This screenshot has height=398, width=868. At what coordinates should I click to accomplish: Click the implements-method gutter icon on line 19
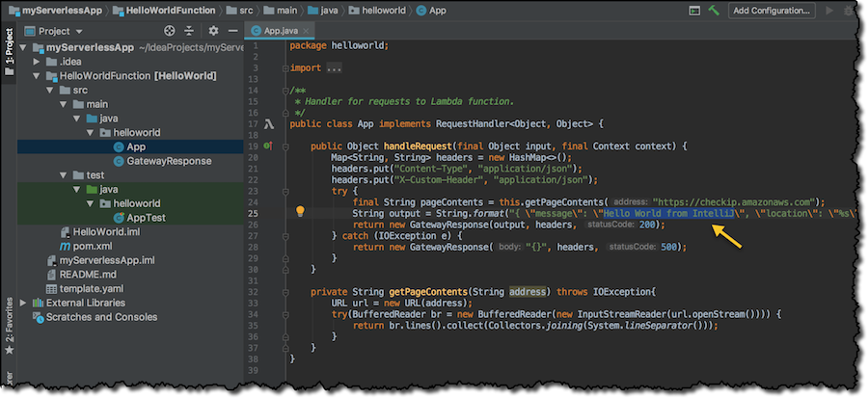(269, 146)
